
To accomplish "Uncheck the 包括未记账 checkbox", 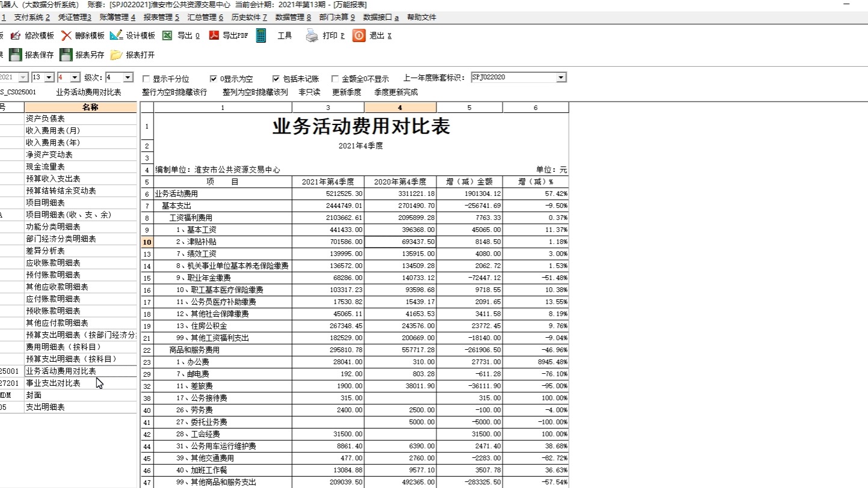I will (276, 79).
